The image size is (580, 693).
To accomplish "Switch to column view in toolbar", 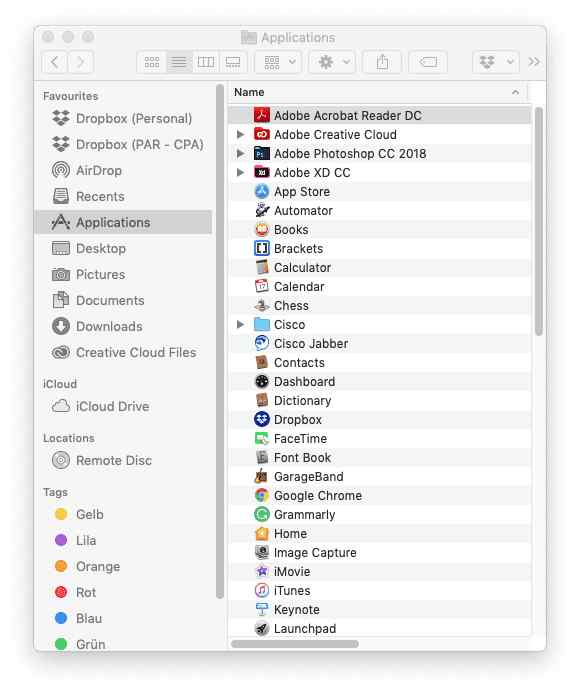I will coord(206,62).
